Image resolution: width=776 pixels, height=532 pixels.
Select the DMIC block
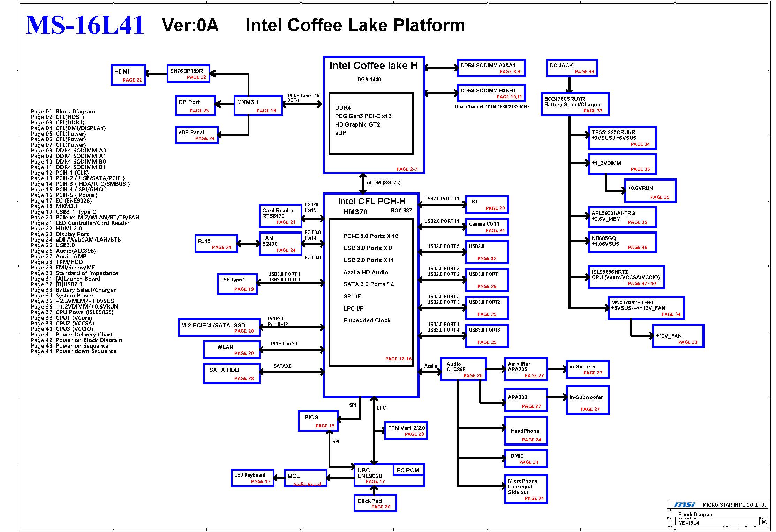pyautogui.click(x=526, y=458)
